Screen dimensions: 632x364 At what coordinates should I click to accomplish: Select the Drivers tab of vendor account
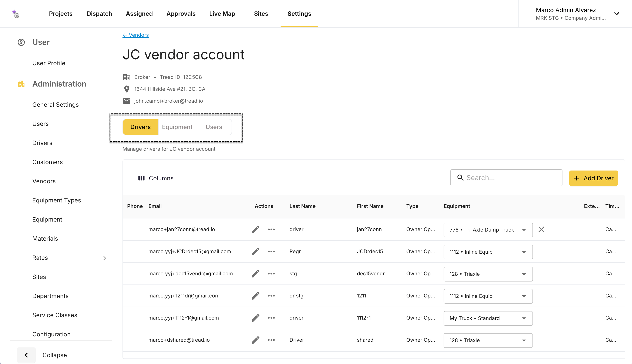tap(141, 127)
